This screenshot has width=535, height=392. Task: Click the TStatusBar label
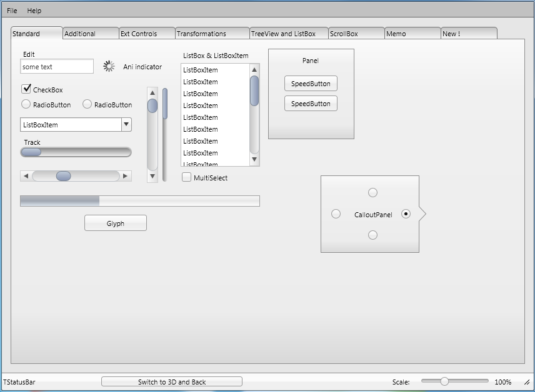pos(19,382)
